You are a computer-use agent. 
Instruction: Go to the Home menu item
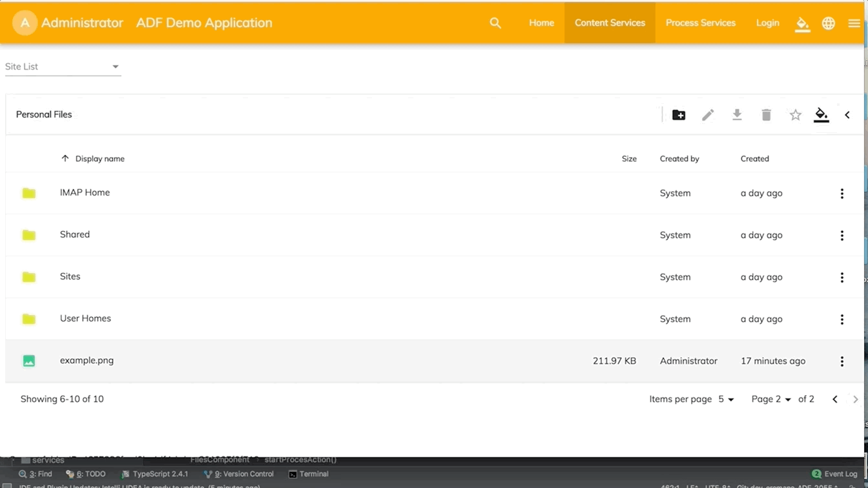click(x=541, y=23)
